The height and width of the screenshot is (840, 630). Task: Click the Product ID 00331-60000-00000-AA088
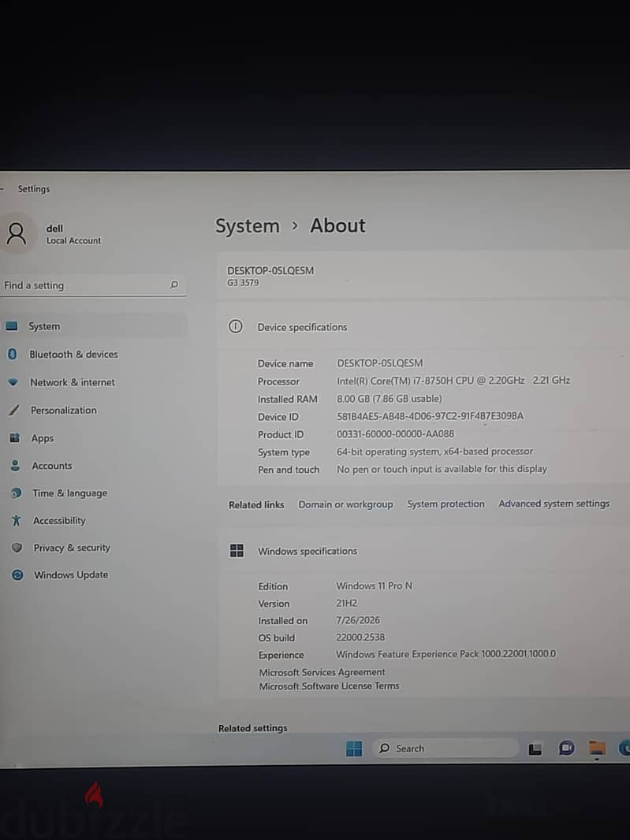(395, 433)
